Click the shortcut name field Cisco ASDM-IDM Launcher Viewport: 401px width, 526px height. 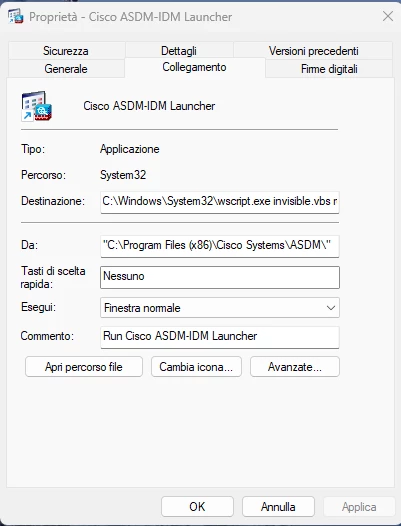[x=149, y=106]
